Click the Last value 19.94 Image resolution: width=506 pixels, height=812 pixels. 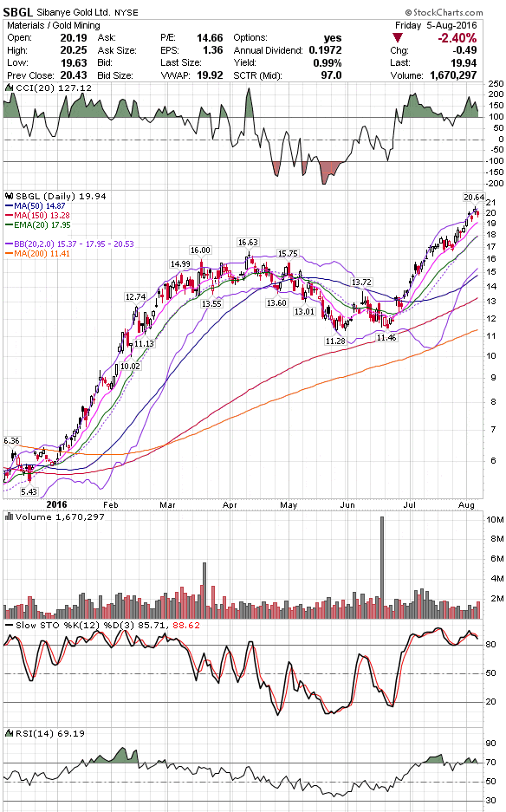464,62
